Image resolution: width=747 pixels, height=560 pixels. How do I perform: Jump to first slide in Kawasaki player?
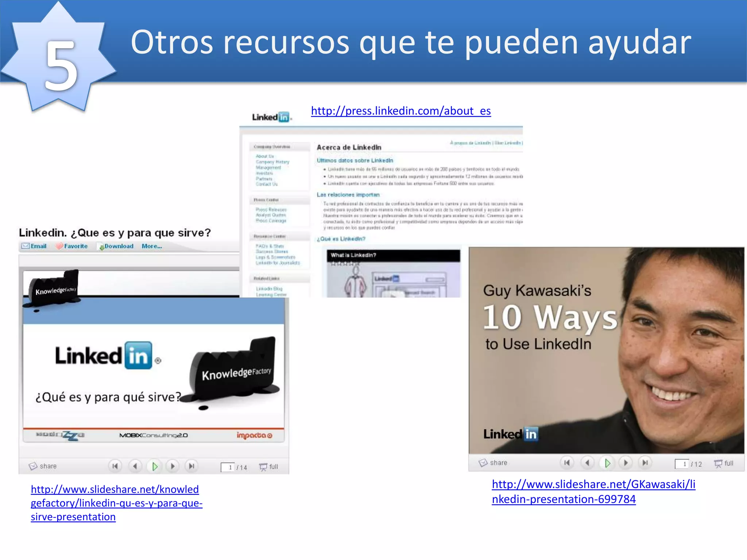point(567,463)
